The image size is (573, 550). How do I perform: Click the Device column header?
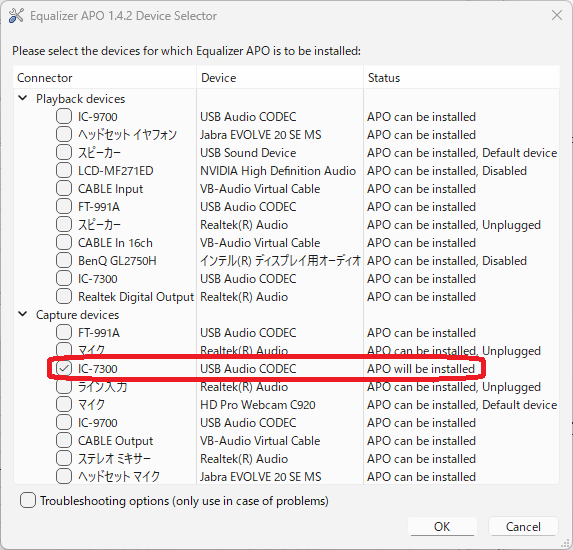(x=280, y=77)
